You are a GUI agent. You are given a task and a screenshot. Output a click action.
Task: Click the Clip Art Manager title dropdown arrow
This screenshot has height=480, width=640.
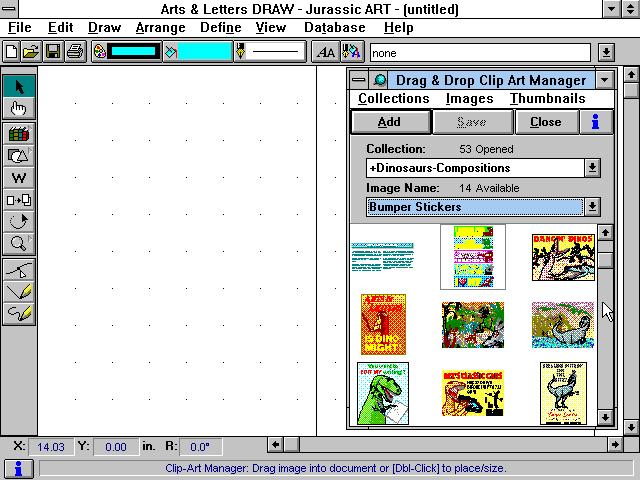pyautogui.click(x=604, y=80)
